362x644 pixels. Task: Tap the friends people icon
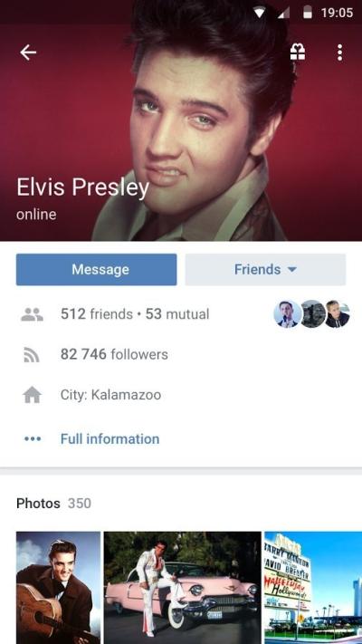tap(32, 314)
